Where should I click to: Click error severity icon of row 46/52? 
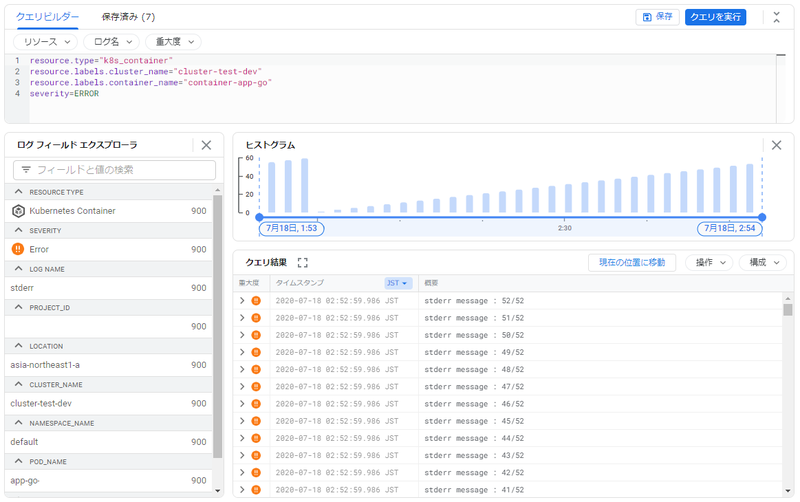(256, 404)
